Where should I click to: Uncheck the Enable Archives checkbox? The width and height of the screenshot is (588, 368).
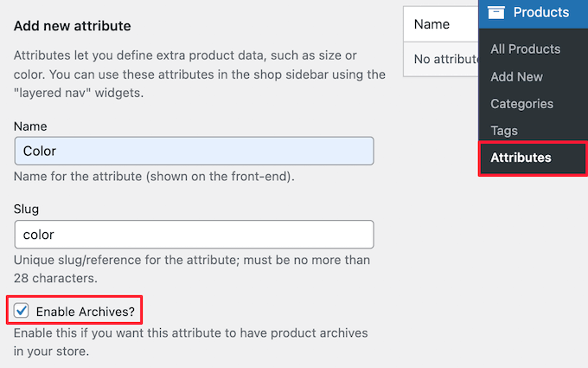[21, 311]
